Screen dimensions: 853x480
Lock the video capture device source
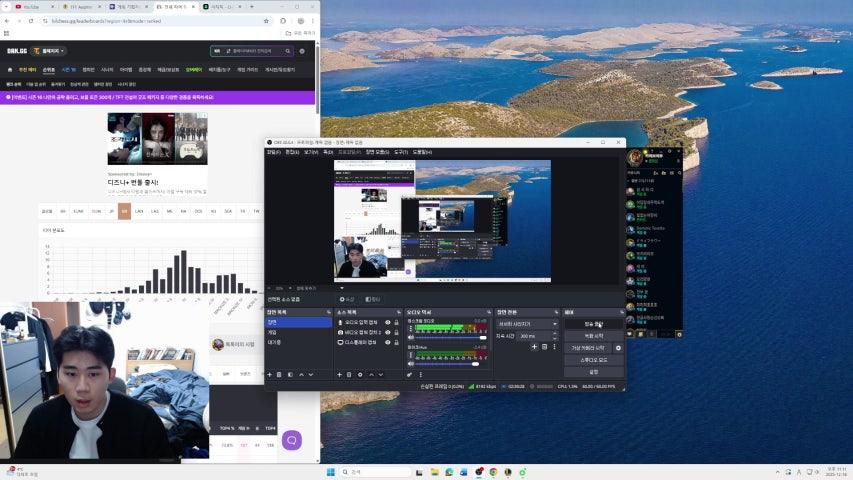point(397,333)
